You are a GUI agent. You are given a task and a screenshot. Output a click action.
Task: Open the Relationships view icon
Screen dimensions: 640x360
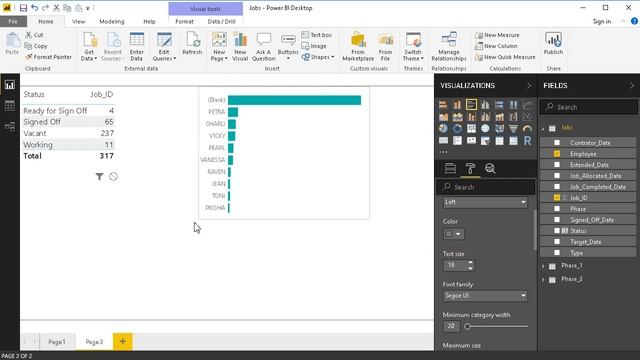10,127
